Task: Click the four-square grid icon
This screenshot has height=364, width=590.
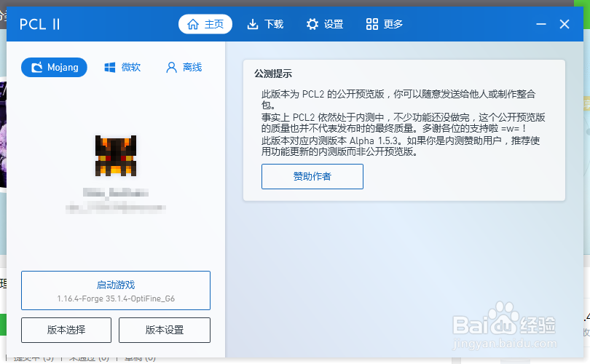Action: coord(371,25)
